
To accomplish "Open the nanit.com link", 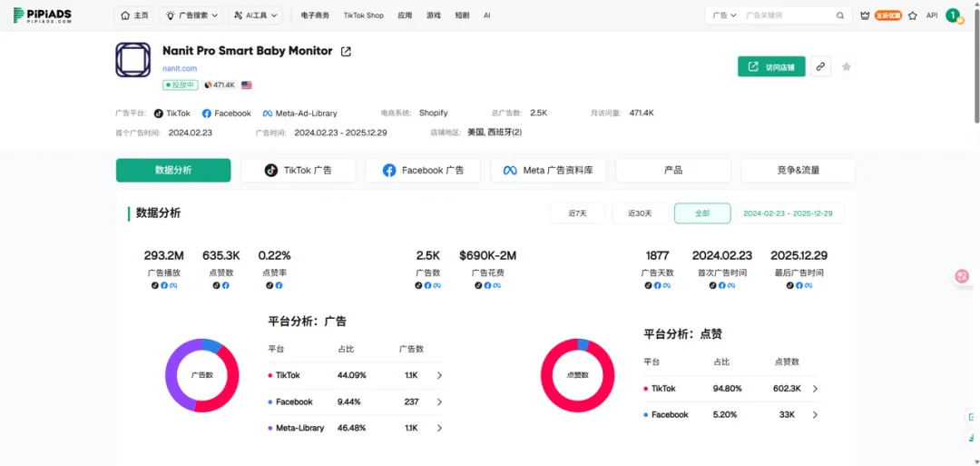I will coord(180,68).
